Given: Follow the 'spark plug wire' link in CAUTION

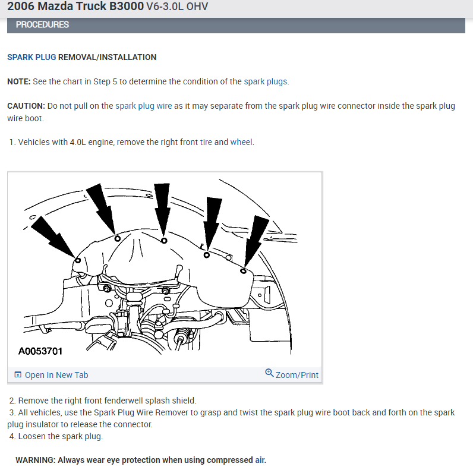Looking at the screenshot, I should (x=144, y=106).
